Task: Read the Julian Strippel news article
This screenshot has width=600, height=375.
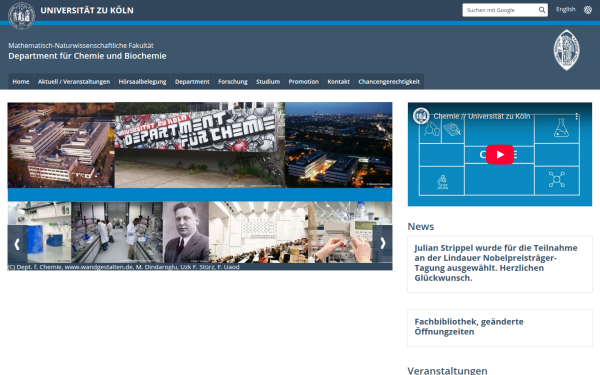Action: (x=496, y=263)
